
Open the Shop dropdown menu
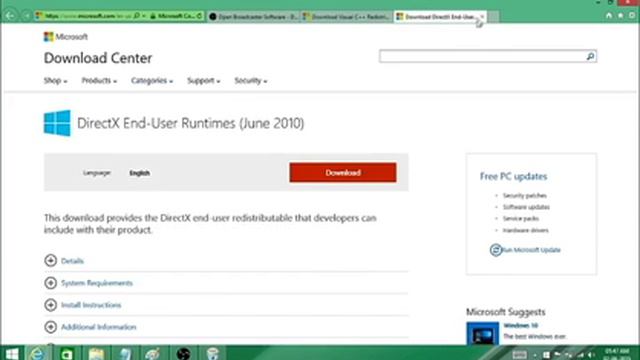coord(56,80)
